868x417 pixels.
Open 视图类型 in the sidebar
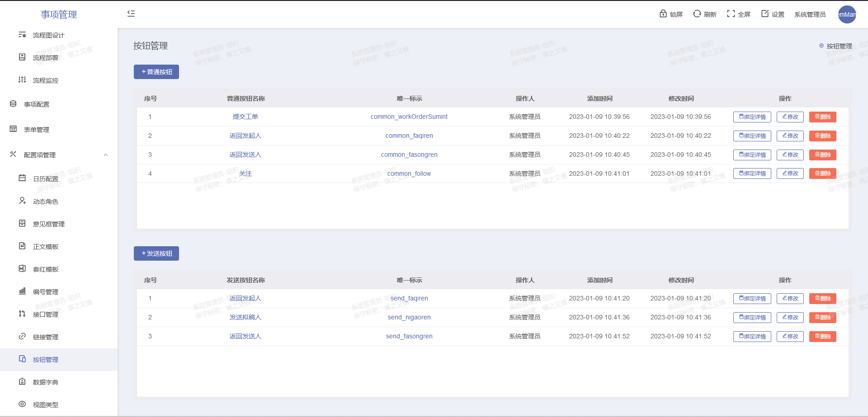[x=45, y=405]
